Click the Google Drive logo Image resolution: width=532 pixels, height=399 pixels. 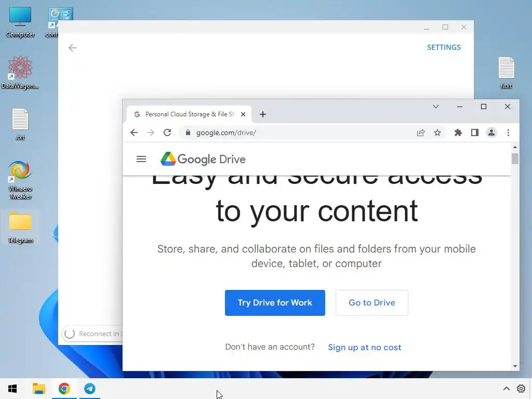tap(203, 159)
